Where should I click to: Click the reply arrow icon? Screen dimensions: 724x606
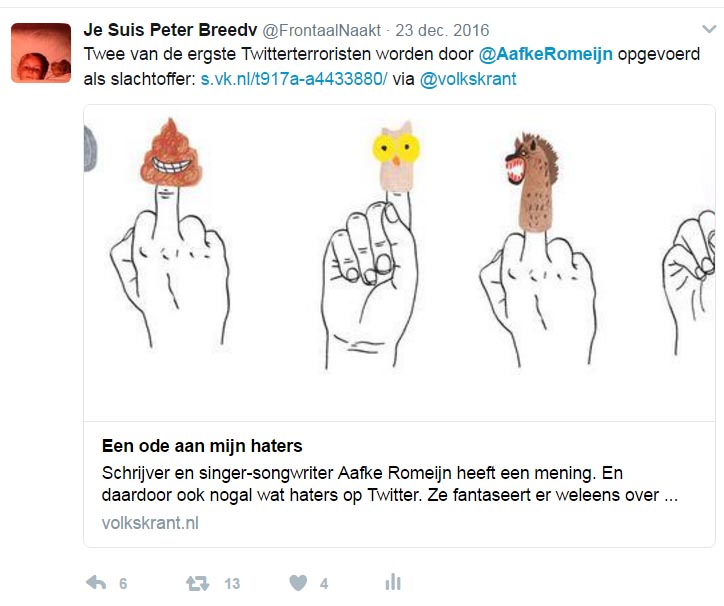[x=96, y=582]
